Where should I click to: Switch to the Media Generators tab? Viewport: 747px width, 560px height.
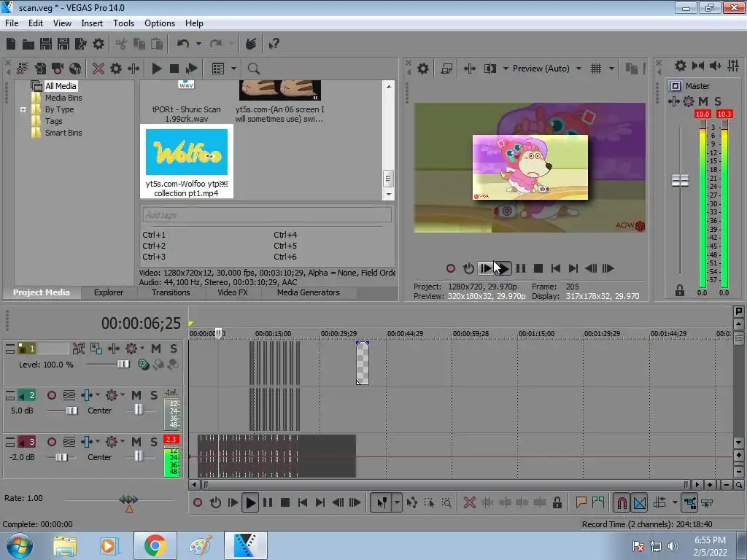tap(309, 292)
